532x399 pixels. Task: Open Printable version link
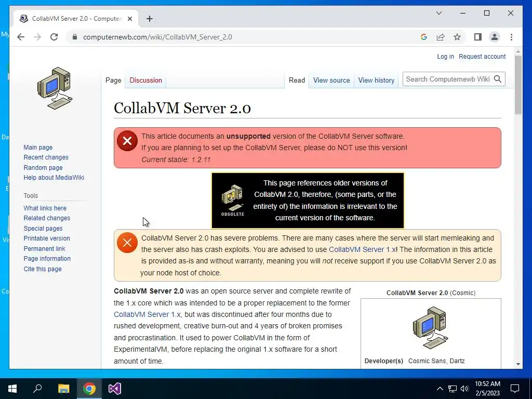[x=46, y=238]
